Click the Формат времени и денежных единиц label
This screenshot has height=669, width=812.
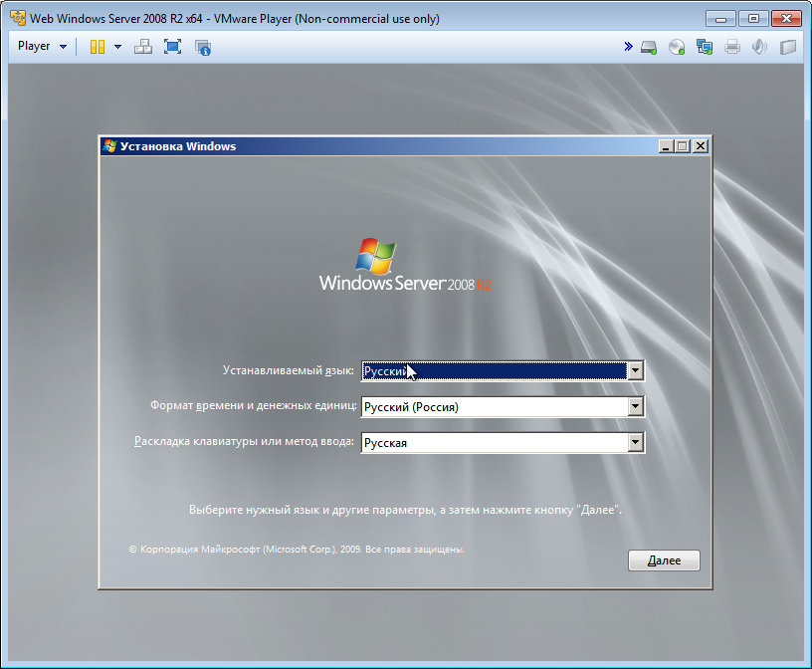(x=253, y=405)
